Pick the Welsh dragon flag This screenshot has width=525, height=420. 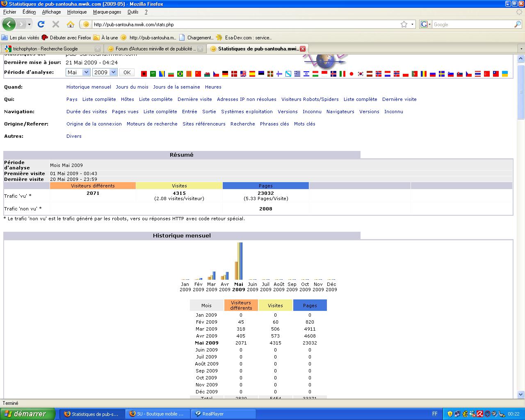tap(207, 74)
